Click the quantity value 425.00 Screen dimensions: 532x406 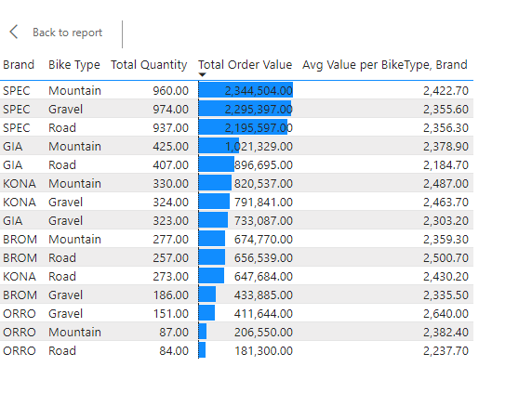tap(170, 147)
